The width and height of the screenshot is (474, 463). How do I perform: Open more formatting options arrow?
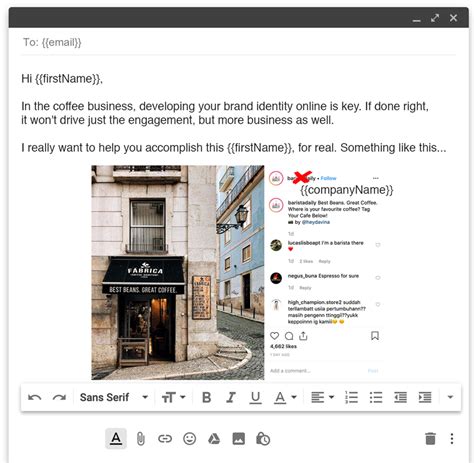450,397
